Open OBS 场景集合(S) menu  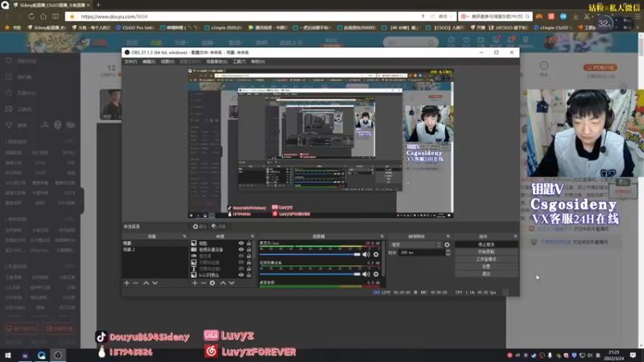[217, 62]
